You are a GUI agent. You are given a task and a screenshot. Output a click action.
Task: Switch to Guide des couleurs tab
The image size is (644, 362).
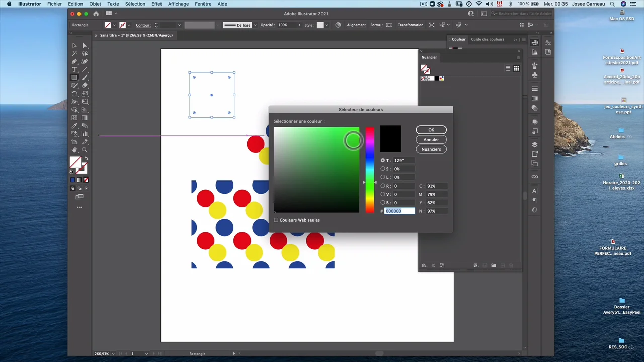(487, 39)
